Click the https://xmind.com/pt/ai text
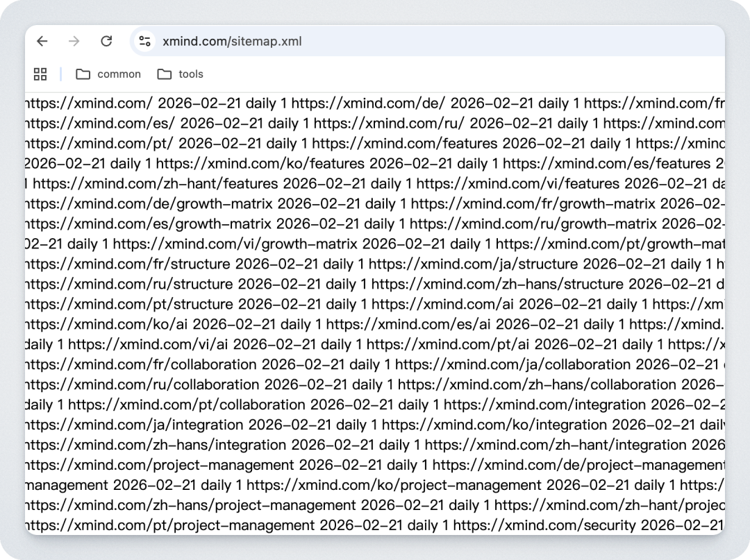This screenshot has height=560, width=750. pyautogui.click(x=448, y=344)
